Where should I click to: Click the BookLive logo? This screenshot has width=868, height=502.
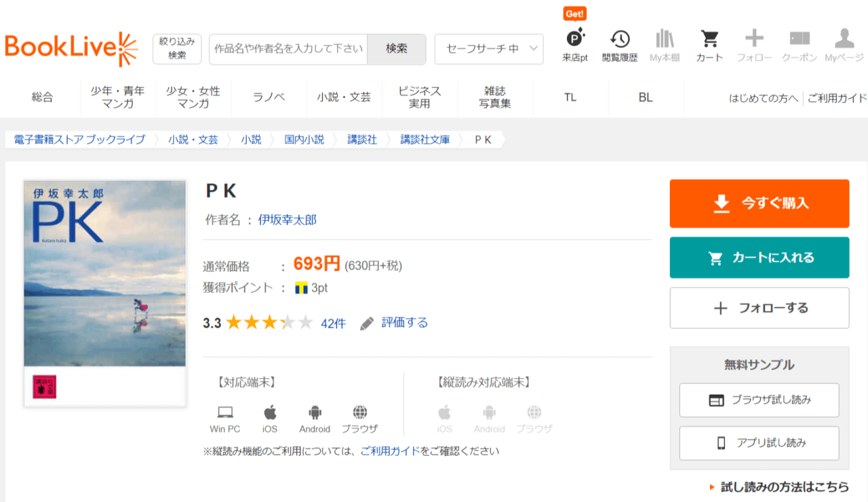(71, 49)
